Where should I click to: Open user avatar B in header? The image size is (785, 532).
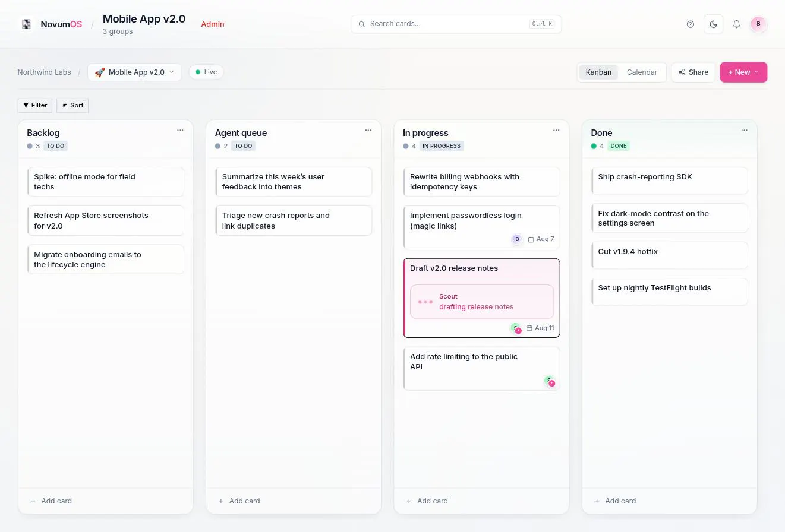(758, 24)
